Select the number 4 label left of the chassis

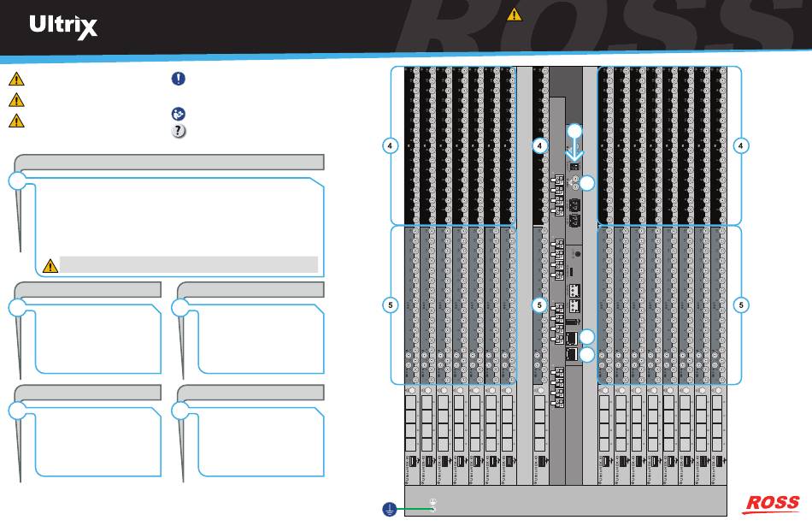tap(390, 145)
